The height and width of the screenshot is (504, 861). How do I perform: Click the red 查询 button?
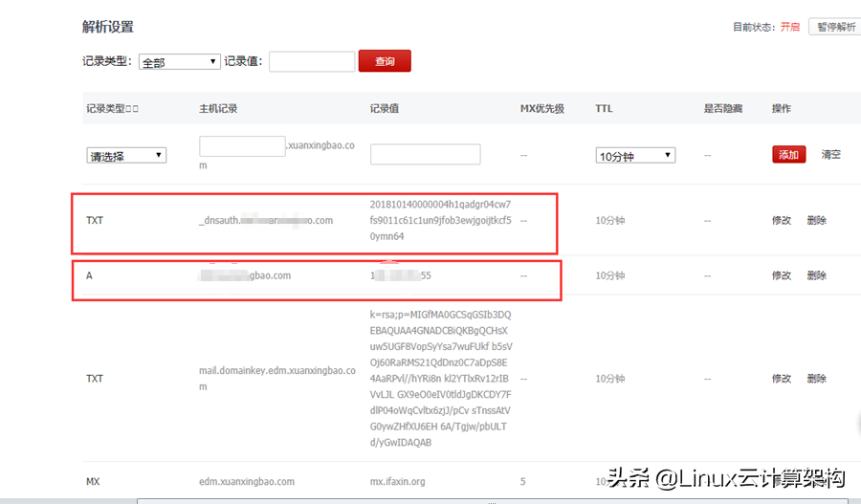[385, 61]
